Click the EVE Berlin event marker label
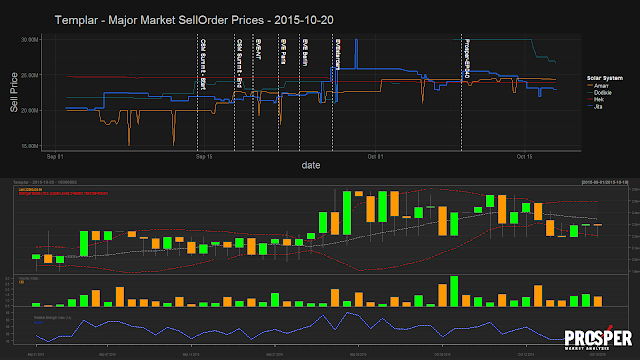This screenshot has height=360, width=640. coord(305,53)
